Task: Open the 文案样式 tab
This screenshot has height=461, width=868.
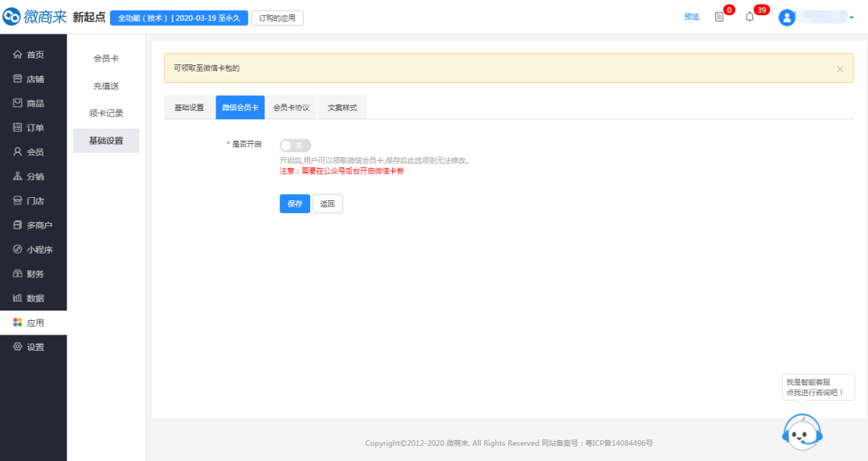Action: (342, 108)
